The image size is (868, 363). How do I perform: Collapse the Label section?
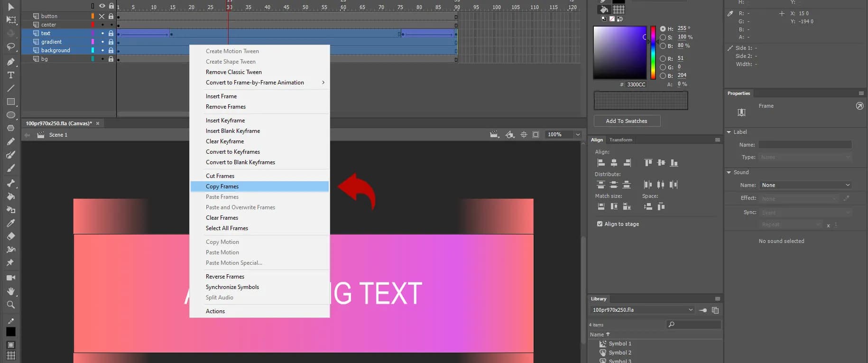point(729,132)
